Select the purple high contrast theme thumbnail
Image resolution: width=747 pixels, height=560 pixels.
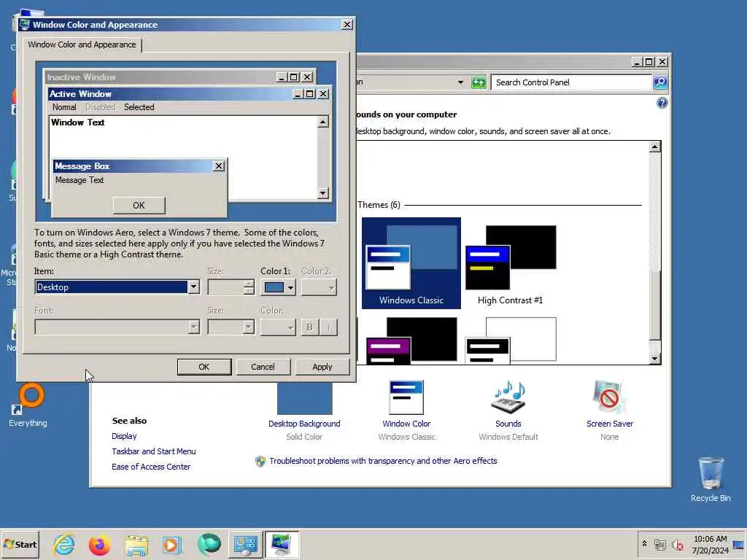coord(411,340)
